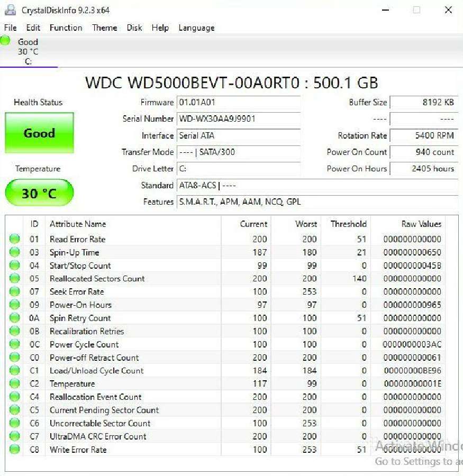Open the File menu

(11, 28)
